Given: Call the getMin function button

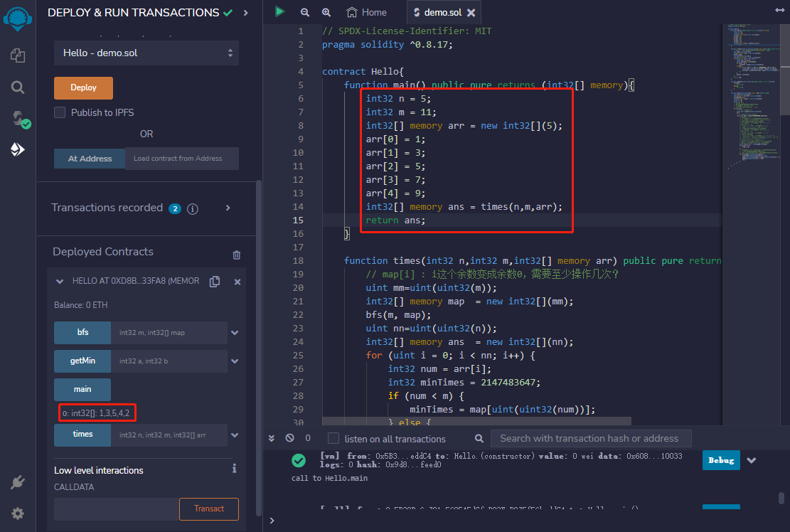Looking at the screenshot, I should 82,361.
